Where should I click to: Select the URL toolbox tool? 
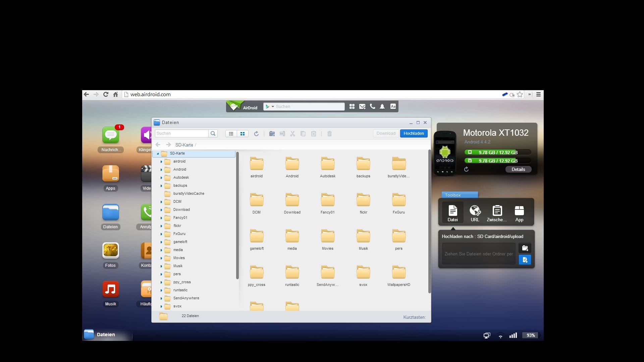[475, 213]
